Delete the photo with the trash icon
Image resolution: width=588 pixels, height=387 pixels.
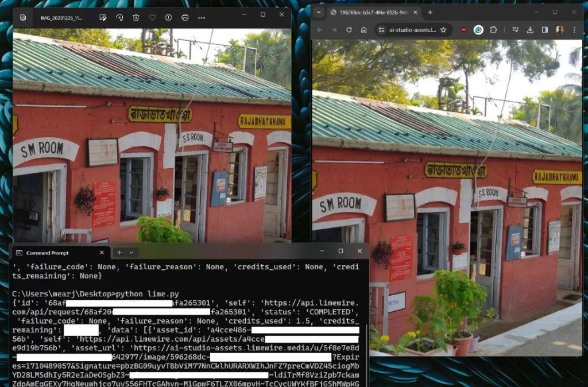coord(136,18)
